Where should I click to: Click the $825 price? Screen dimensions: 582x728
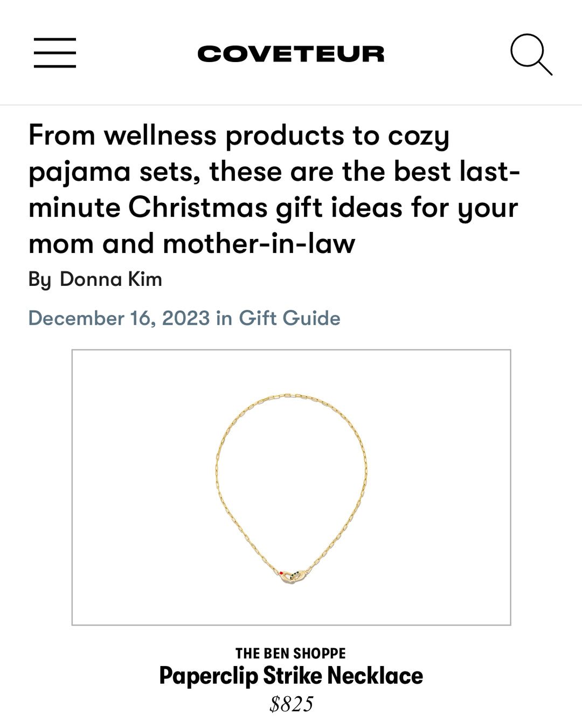(291, 704)
